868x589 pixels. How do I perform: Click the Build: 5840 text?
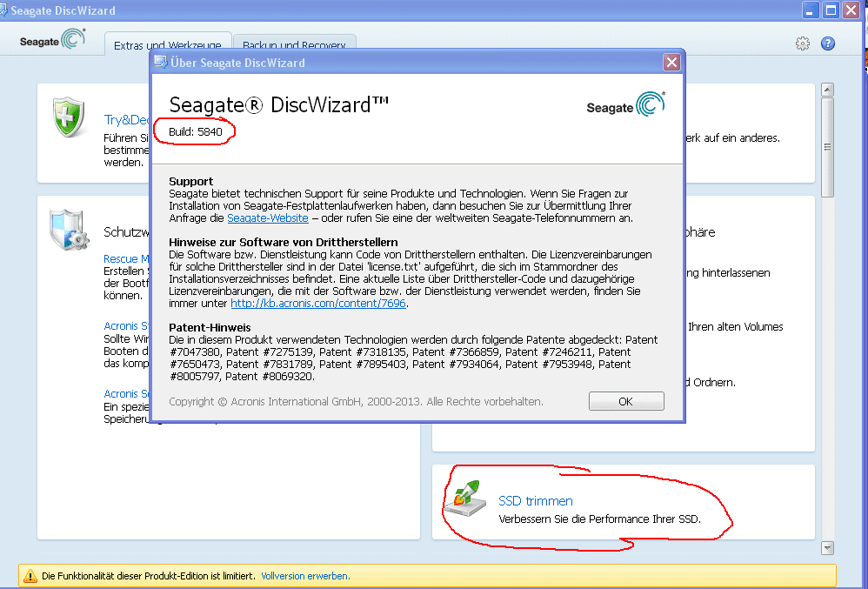196,131
